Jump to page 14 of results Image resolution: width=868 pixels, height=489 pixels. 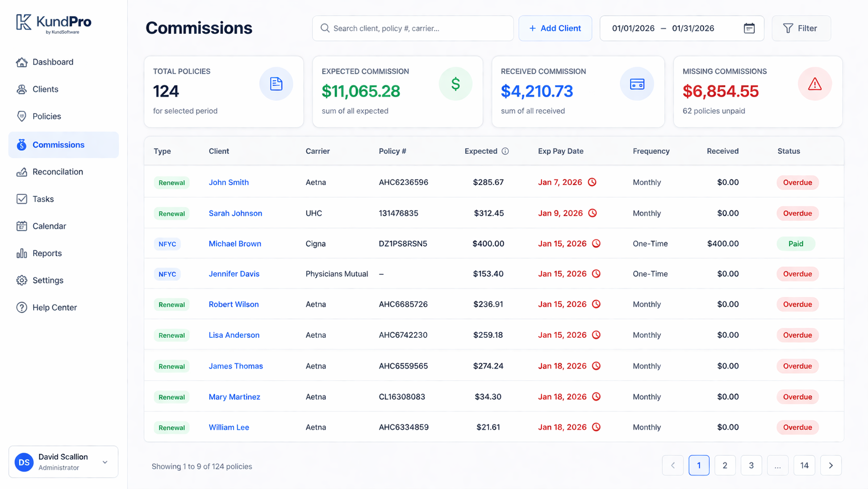804,466
